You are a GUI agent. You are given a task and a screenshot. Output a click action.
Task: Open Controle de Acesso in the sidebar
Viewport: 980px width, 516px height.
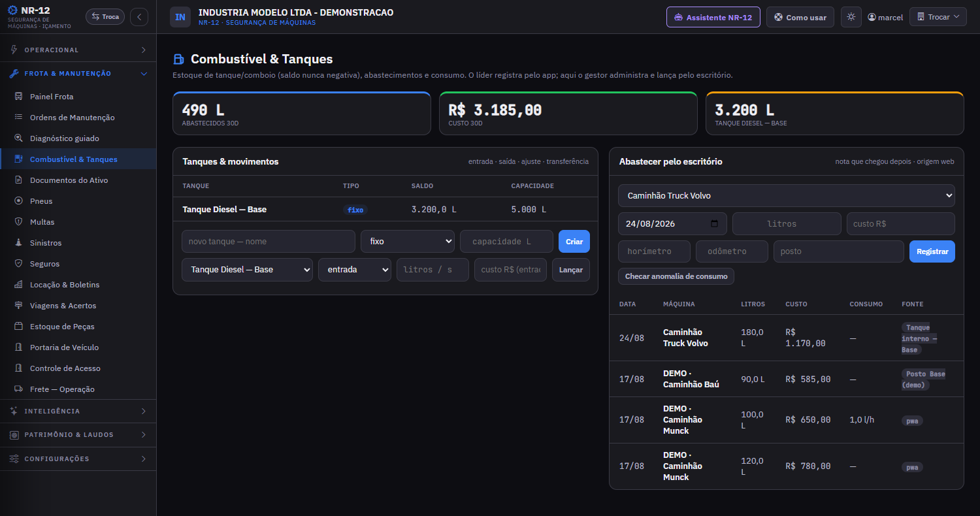tap(78, 368)
